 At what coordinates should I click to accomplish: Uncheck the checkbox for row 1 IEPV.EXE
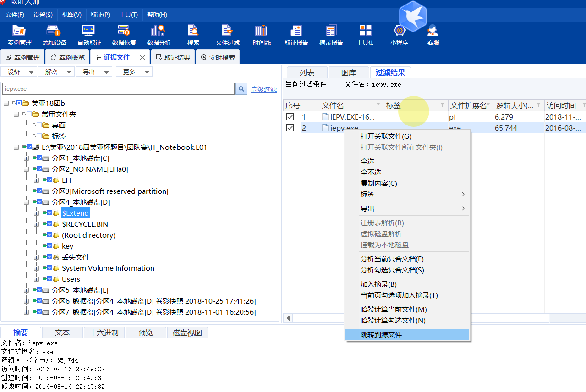tap(290, 117)
